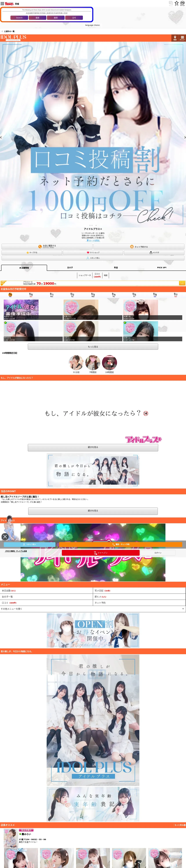Image resolution: width=186 pixels, height=868 pixels.
Task: Open girl thumbnail scheduled 12:00~23:59
Action: click(81, 310)
